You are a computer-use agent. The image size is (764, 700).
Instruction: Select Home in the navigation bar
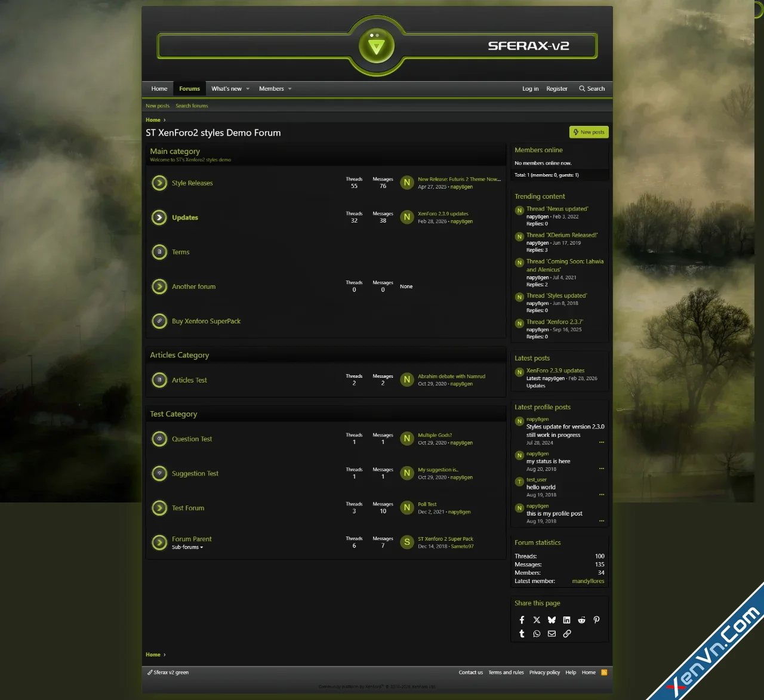[x=159, y=88]
